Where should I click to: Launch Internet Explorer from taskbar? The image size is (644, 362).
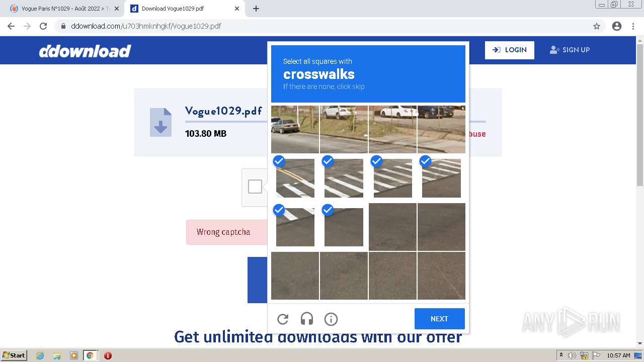40,355
